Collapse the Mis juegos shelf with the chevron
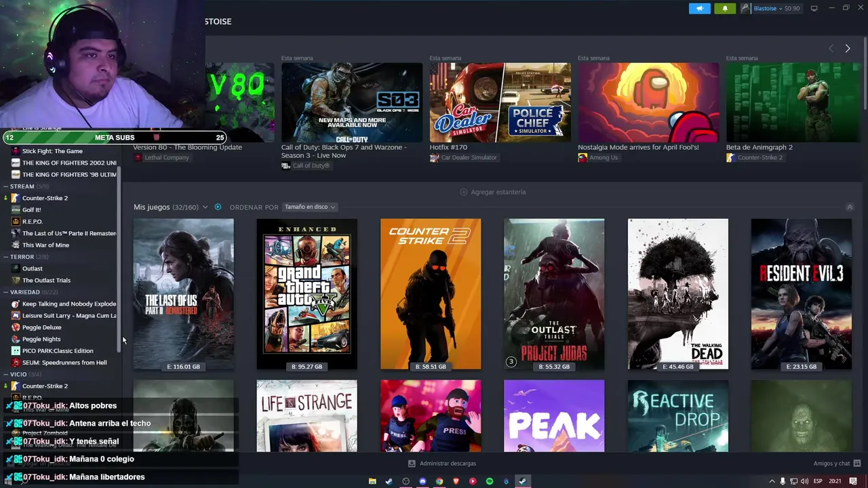 849,207
